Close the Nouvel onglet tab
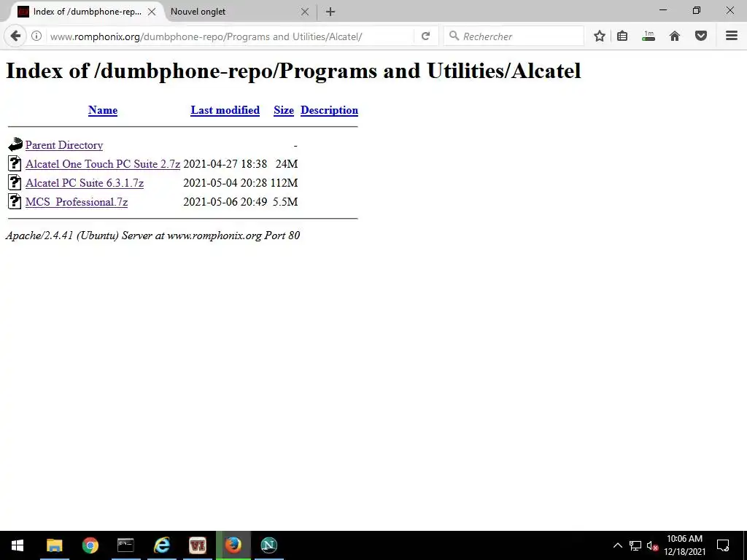 pyautogui.click(x=305, y=12)
